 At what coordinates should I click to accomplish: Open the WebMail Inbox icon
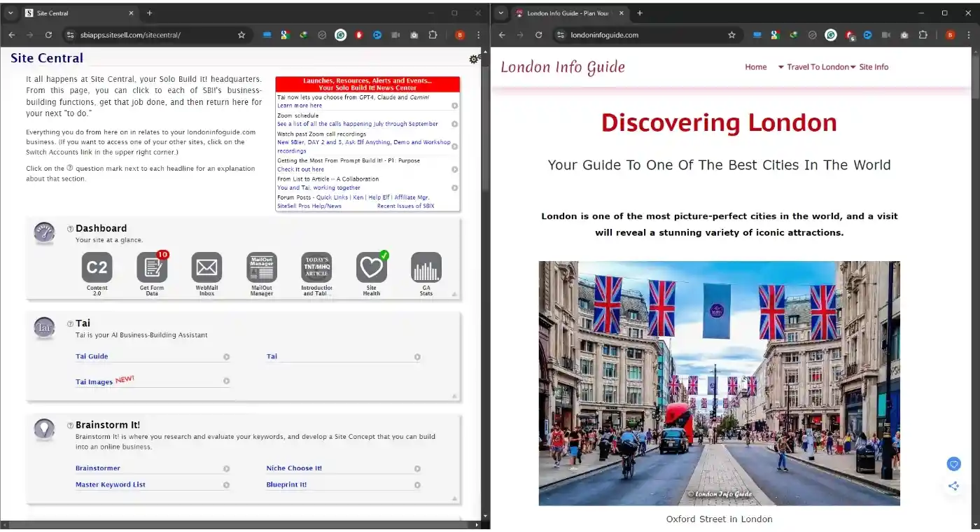(206, 267)
